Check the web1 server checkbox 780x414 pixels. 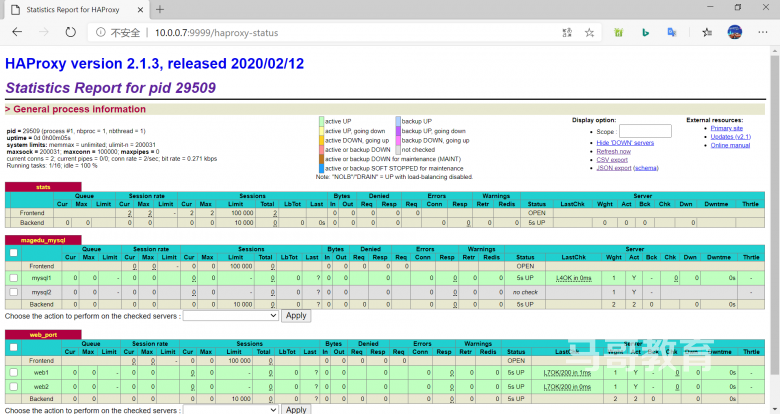[13, 372]
